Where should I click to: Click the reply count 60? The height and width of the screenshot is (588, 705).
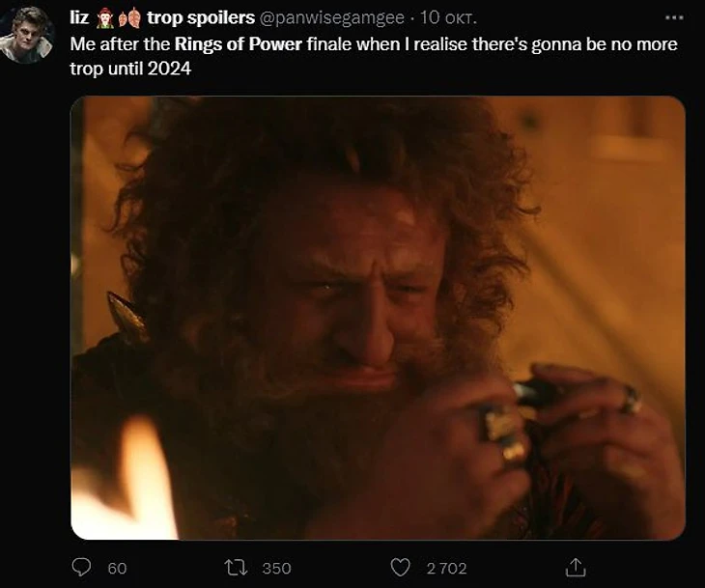[117, 569]
